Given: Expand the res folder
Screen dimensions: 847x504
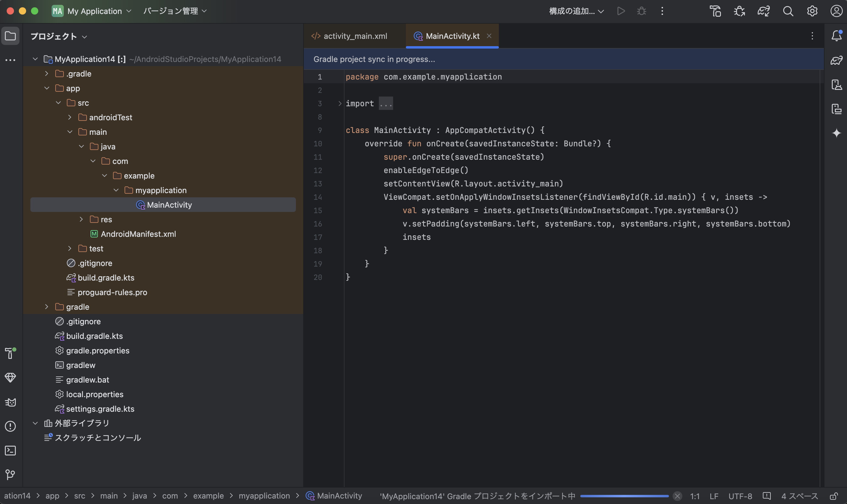Looking at the screenshot, I should click(81, 220).
